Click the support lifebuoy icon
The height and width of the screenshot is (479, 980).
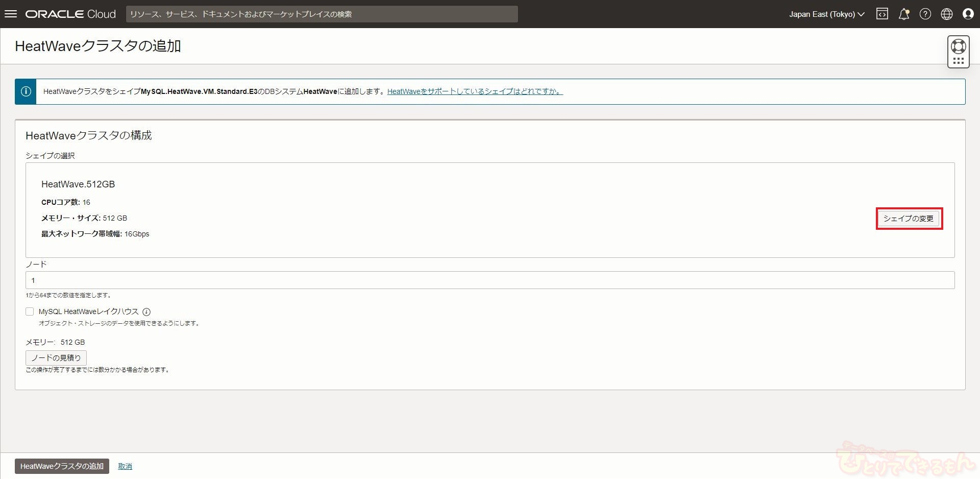pyautogui.click(x=958, y=46)
